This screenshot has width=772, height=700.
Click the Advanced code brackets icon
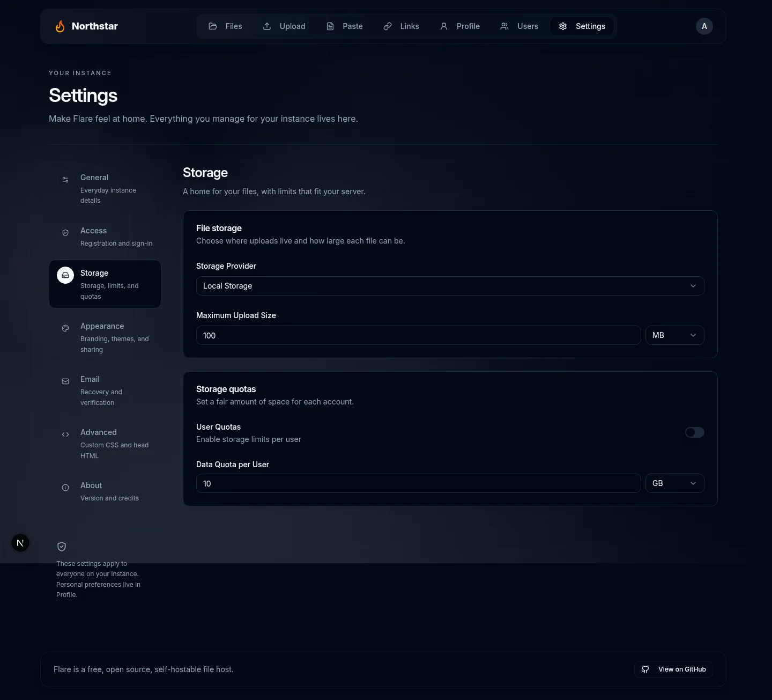(65, 434)
